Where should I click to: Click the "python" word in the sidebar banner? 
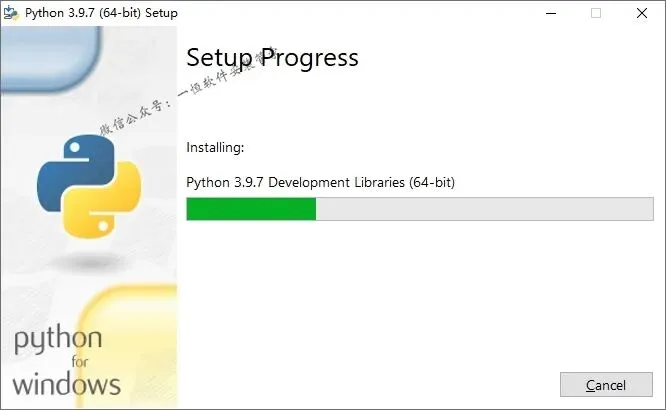point(58,339)
